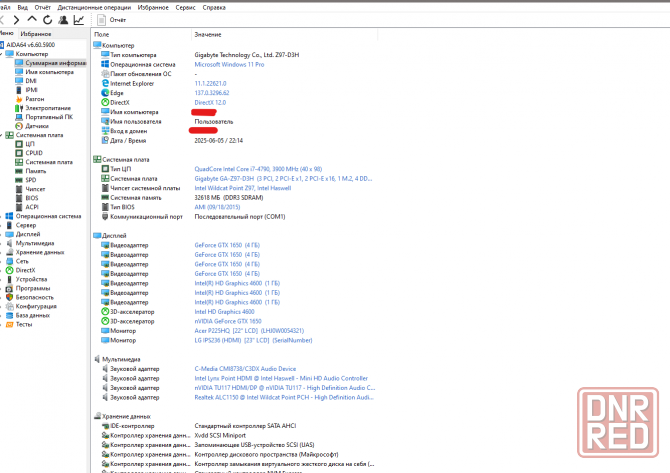670x473 pixels.
Task: Expand the Мультимедиа tree node
Action: pos(1,243)
